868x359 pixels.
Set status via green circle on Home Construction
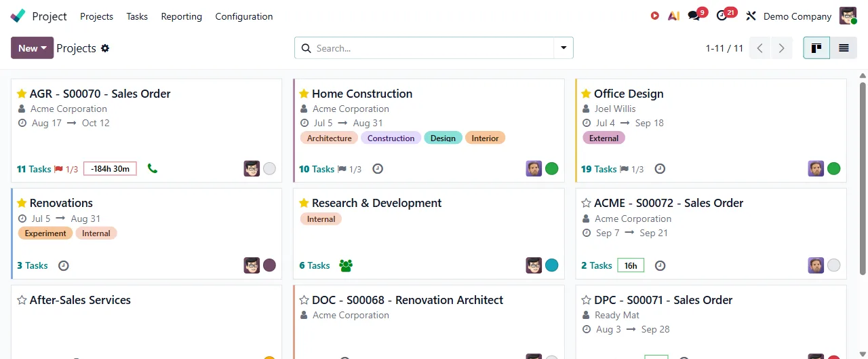[x=551, y=168]
